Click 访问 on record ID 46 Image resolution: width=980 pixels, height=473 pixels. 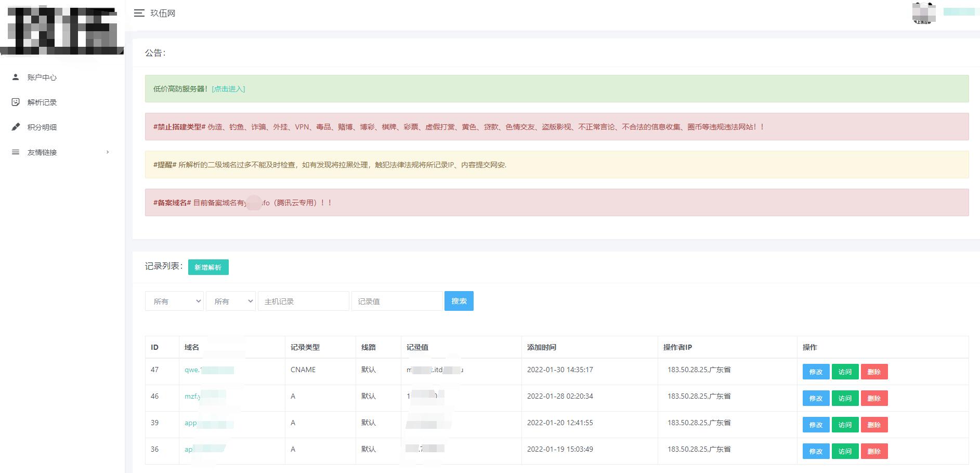[845, 398]
